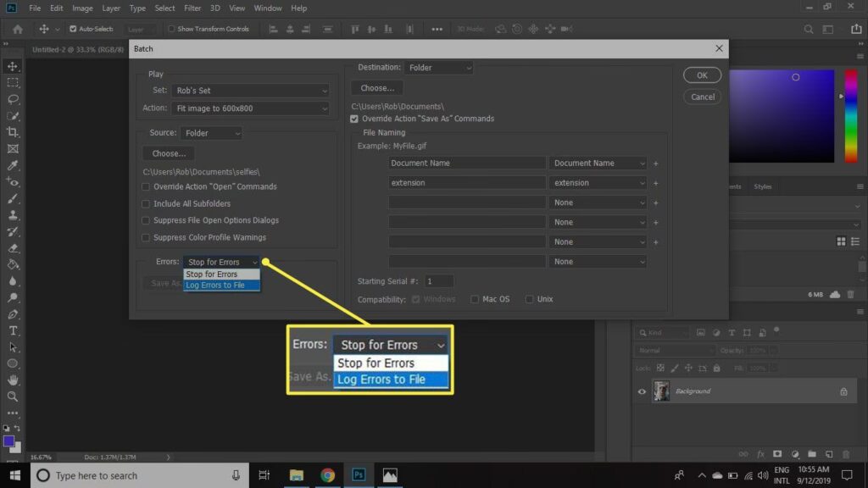Screen dimensions: 868x488
Task: Activate the Hand tool
Action: pos(13,380)
